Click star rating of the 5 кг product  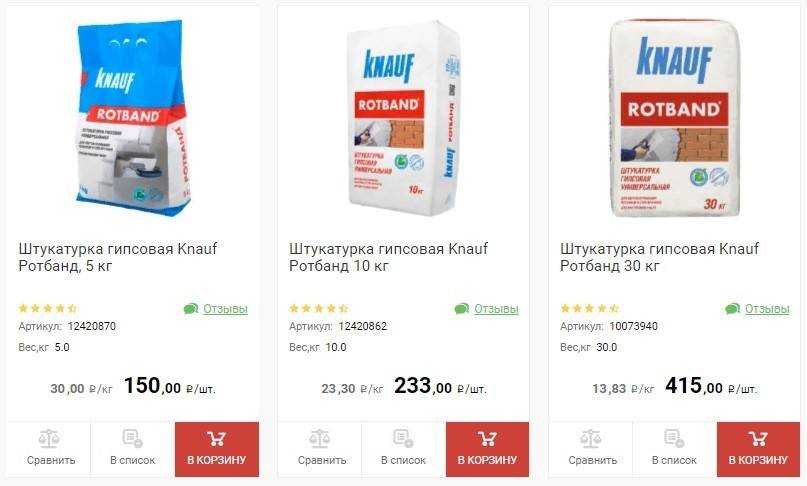tap(48, 308)
